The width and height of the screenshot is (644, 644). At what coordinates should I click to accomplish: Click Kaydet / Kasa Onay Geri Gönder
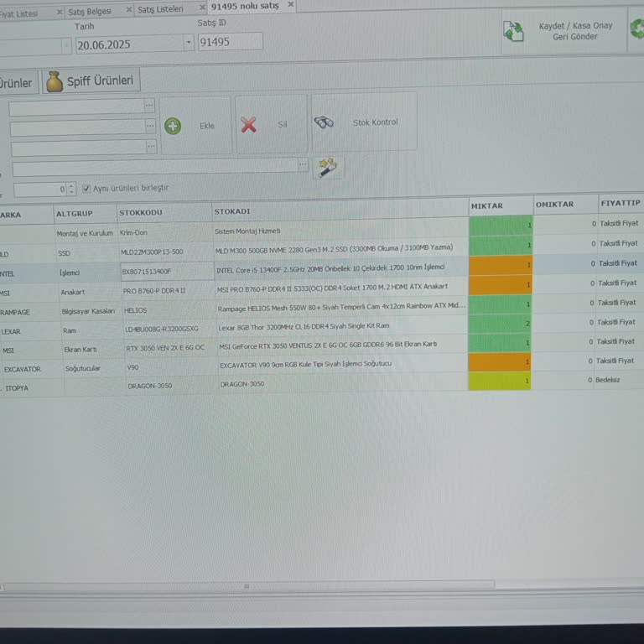[x=563, y=32]
